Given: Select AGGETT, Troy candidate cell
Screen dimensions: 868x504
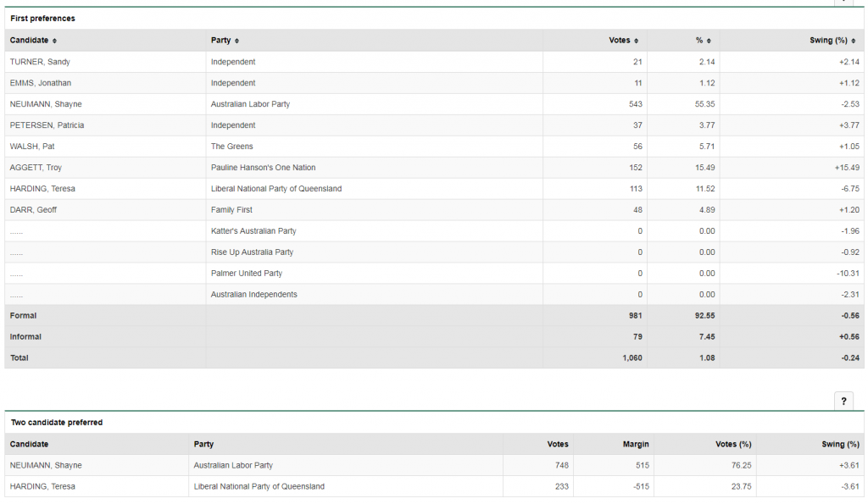Looking at the screenshot, I should pos(36,168).
